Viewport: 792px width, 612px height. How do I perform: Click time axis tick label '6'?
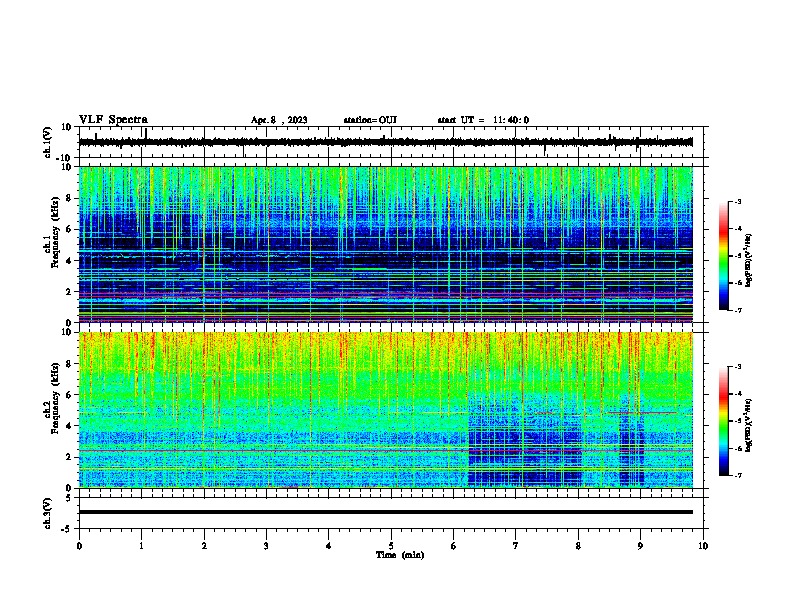pos(453,546)
